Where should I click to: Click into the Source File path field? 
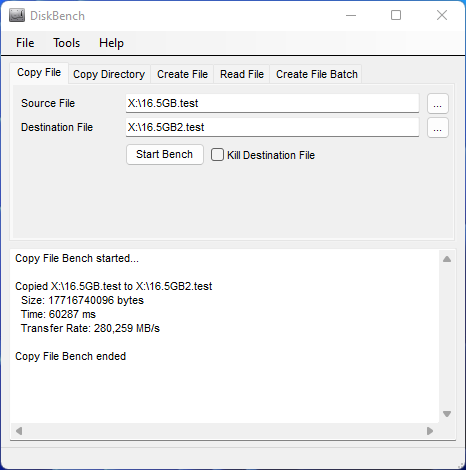click(272, 103)
